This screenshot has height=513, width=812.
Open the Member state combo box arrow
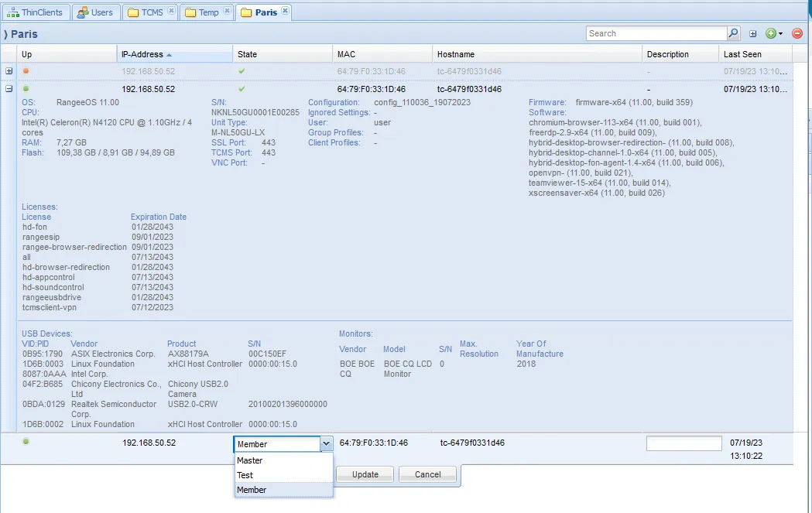click(x=326, y=443)
